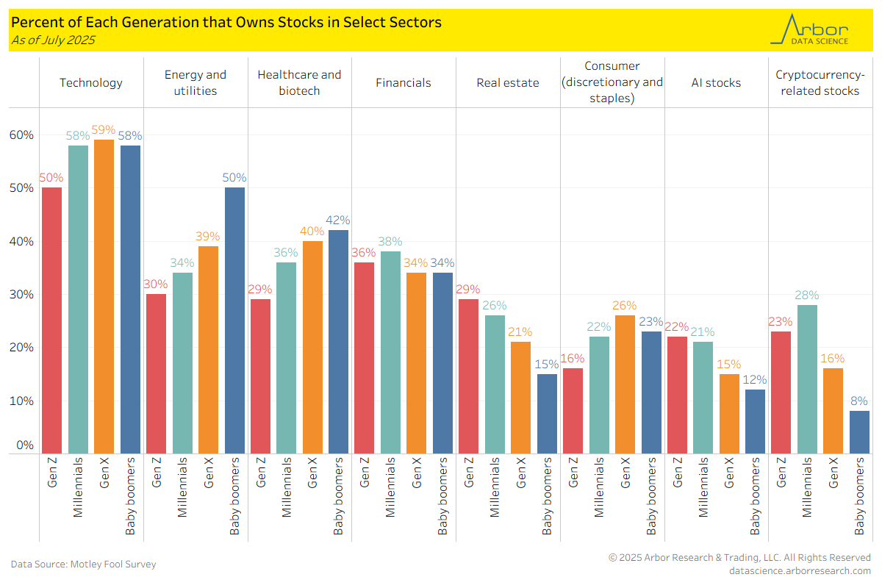Viewport: 882px width, 588px height.
Task: Click the 60% y-axis label
Action: (x=22, y=135)
